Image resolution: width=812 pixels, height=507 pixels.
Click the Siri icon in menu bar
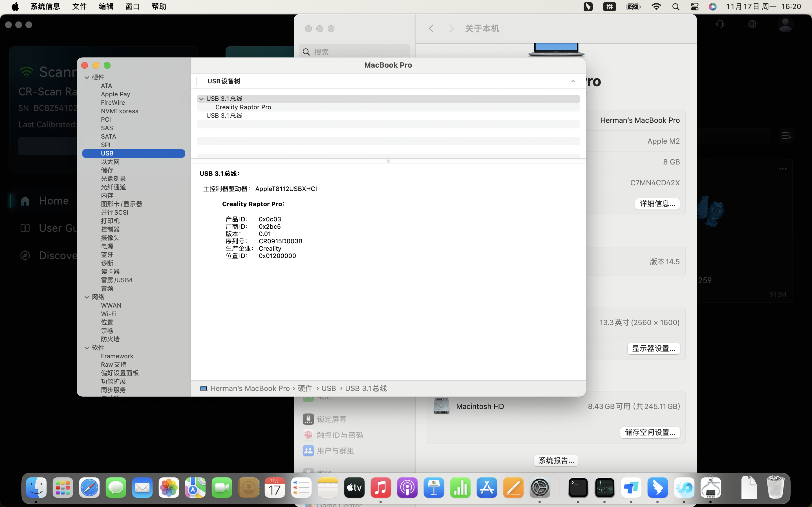(713, 7)
